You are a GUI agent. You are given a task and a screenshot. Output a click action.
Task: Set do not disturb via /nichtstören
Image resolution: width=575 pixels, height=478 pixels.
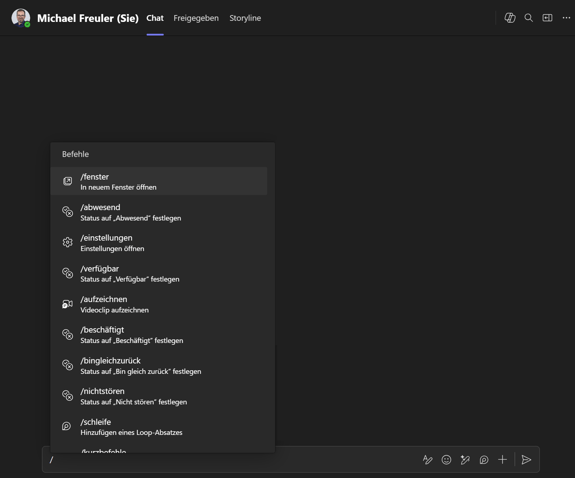pyautogui.click(x=159, y=396)
